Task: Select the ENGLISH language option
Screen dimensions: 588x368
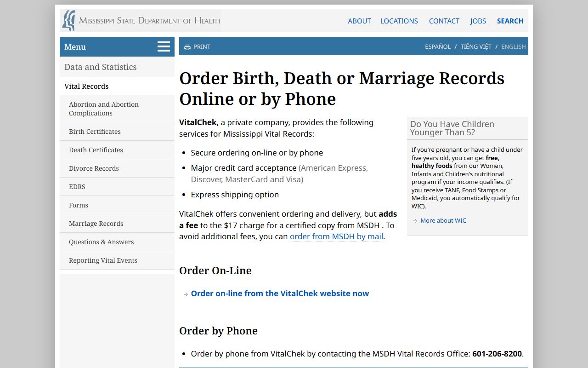Action: [x=514, y=46]
